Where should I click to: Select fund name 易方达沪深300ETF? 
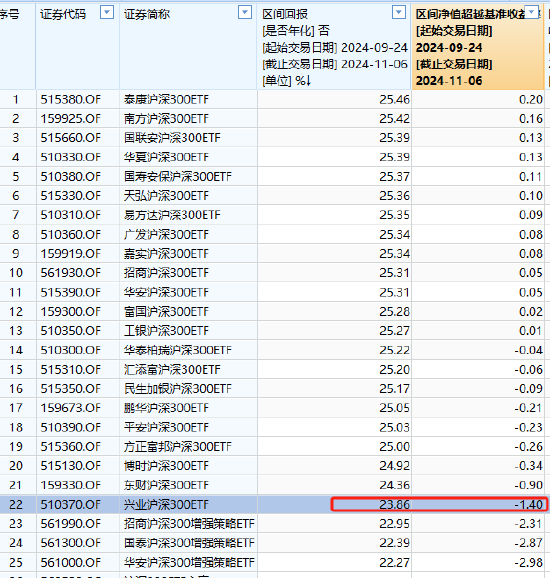click(x=172, y=215)
